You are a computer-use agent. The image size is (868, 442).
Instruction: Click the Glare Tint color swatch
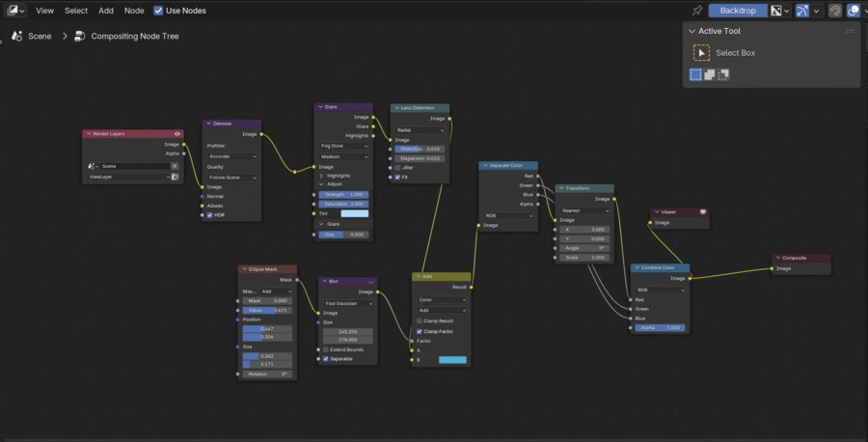click(354, 213)
